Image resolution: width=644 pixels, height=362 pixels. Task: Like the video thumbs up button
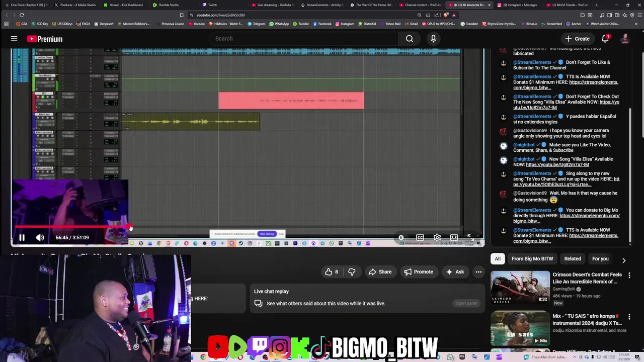[332, 272]
